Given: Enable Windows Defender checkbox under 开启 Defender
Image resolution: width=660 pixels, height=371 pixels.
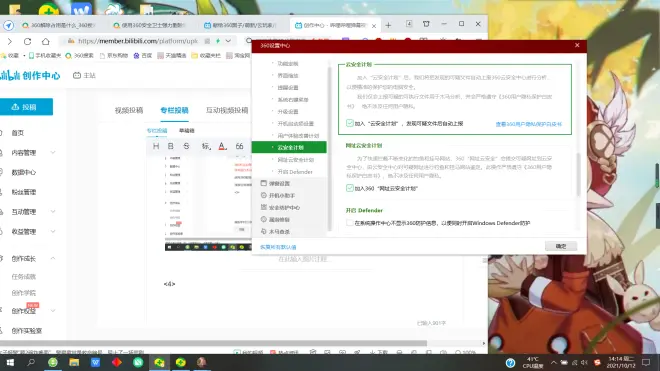Looking at the screenshot, I should coord(349,222).
